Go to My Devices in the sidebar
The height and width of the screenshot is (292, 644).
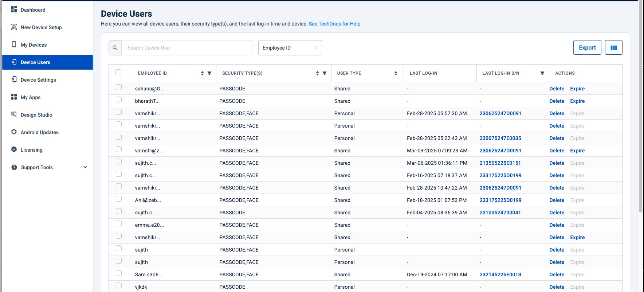(34, 45)
